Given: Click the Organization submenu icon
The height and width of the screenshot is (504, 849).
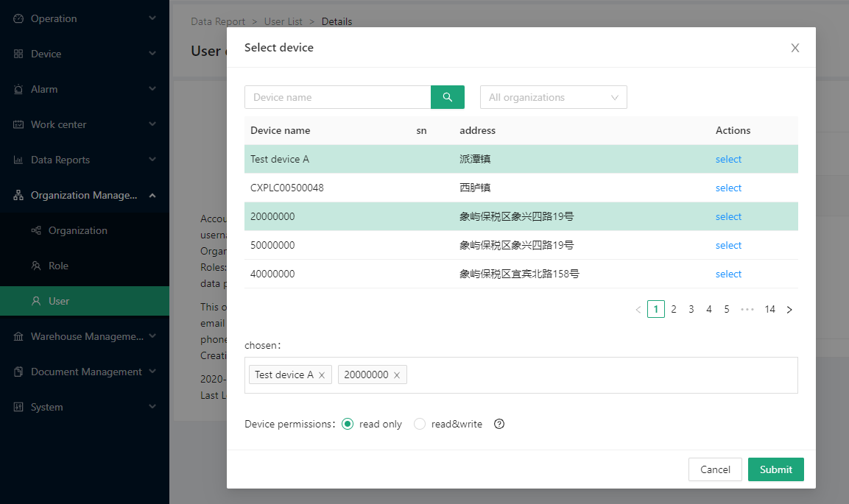Looking at the screenshot, I should tap(36, 230).
